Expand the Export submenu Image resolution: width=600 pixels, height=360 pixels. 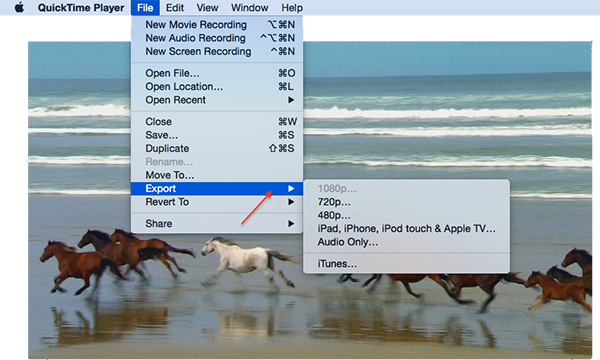pyautogui.click(x=217, y=189)
